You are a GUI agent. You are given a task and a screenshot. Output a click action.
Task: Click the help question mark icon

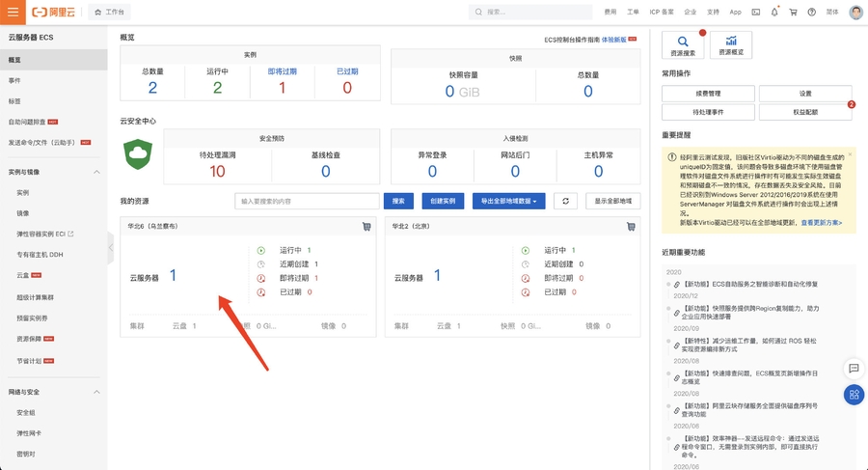[x=811, y=13]
